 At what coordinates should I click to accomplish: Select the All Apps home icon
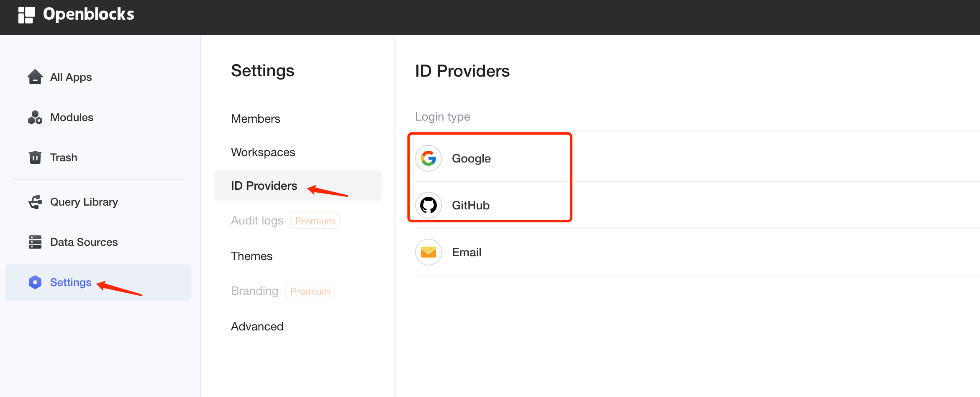(x=35, y=77)
